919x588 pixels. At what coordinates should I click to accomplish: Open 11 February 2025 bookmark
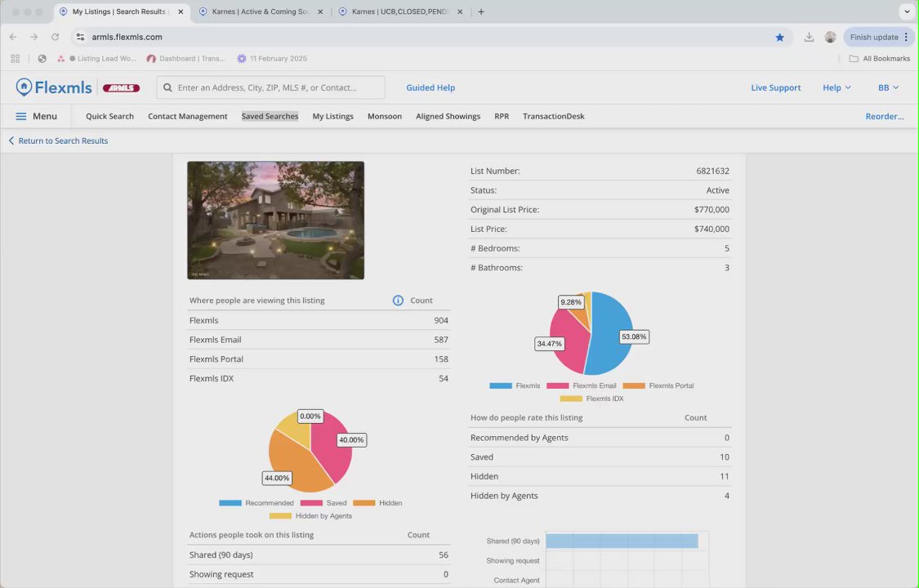[272, 59]
